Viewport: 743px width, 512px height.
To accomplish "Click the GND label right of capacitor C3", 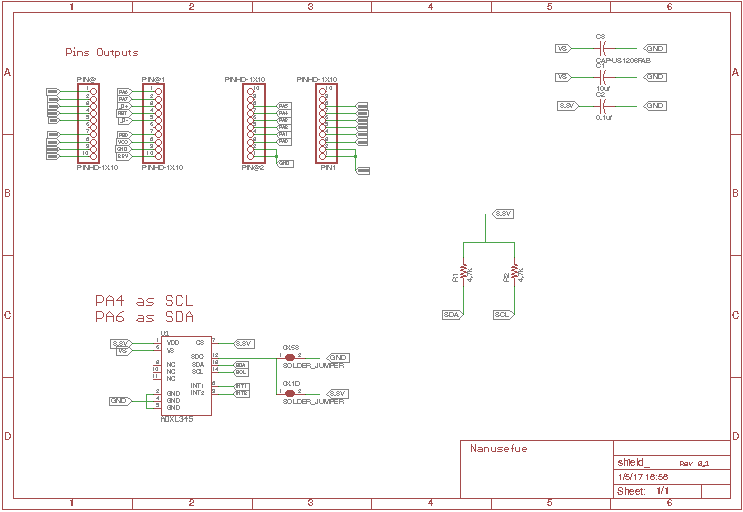I will click(x=655, y=48).
